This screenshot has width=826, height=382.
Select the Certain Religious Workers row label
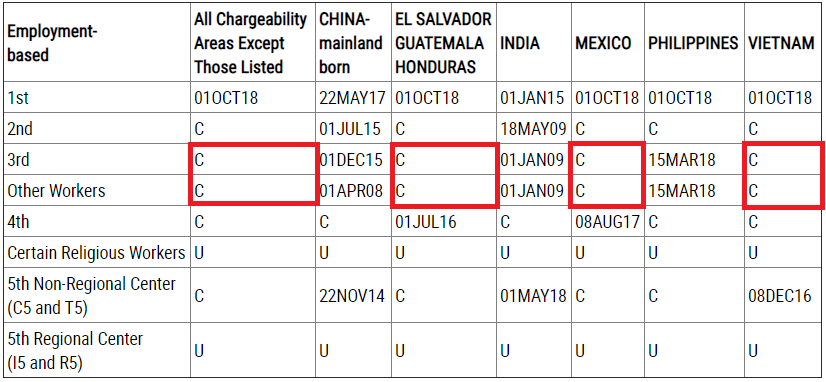(96, 252)
